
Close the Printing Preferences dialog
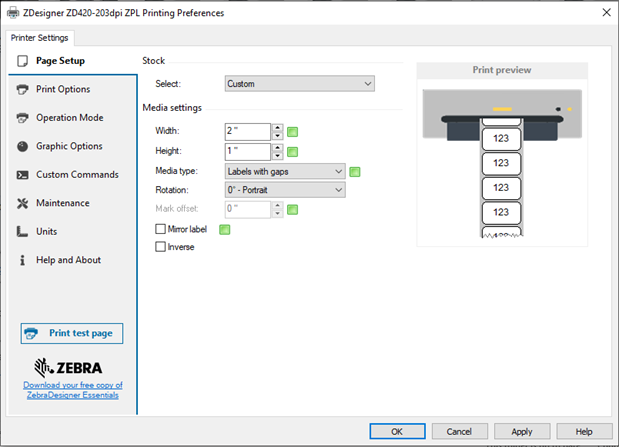click(x=606, y=13)
